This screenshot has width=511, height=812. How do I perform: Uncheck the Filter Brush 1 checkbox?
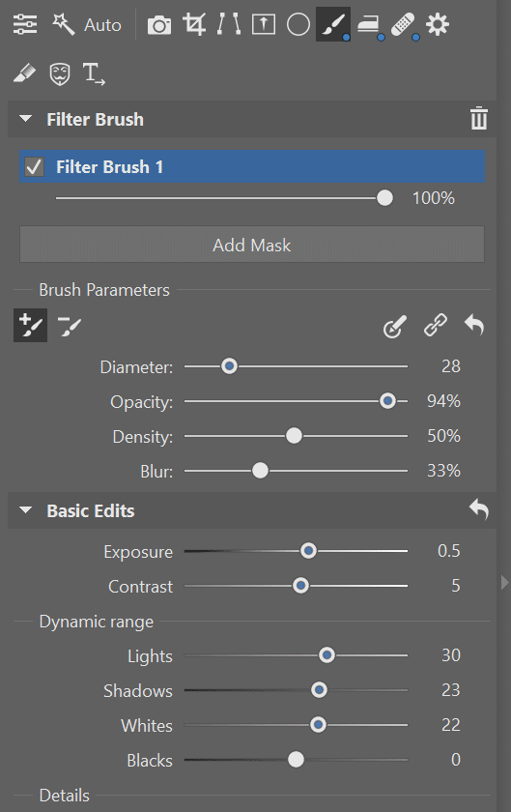pyautogui.click(x=34, y=166)
